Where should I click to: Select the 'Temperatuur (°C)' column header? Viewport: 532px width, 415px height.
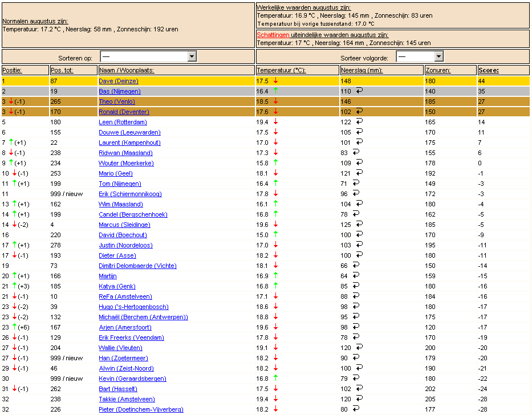281,70
